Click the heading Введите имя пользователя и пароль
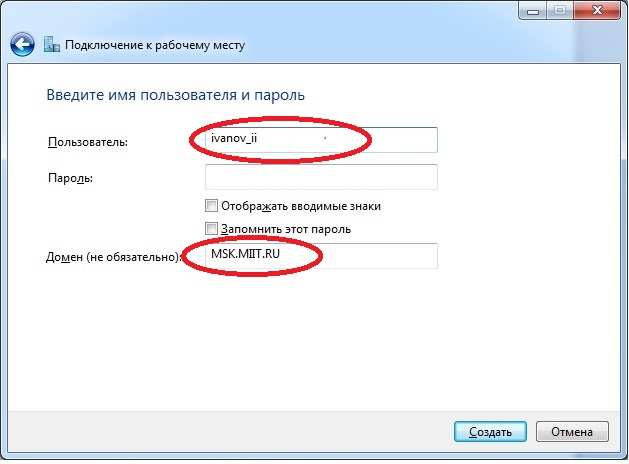Viewport: 629px width, 464px height. (176, 95)
